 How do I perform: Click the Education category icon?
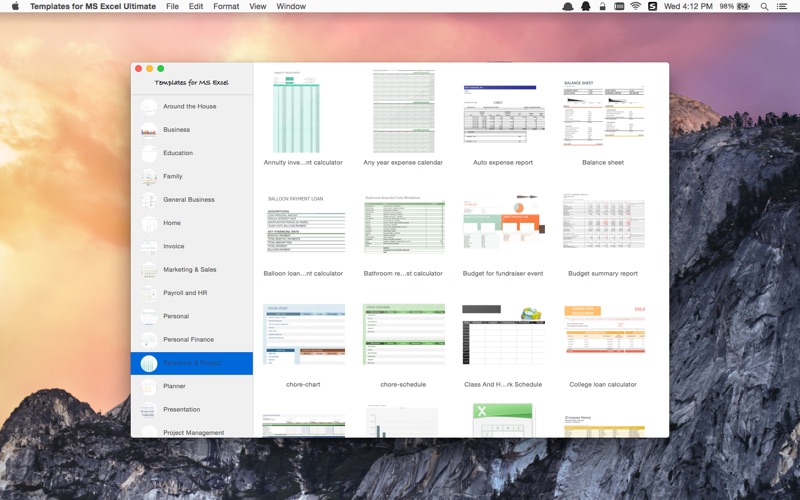[149, 153]
